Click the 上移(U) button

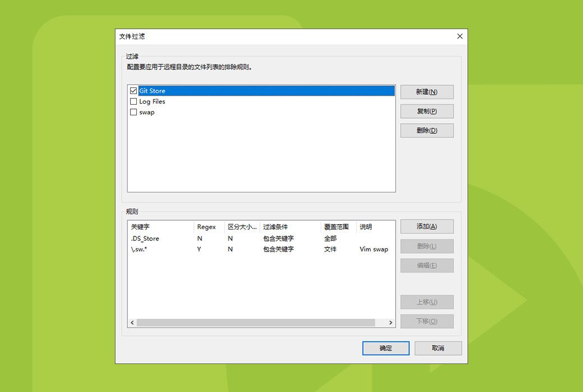tap(427, 302)
